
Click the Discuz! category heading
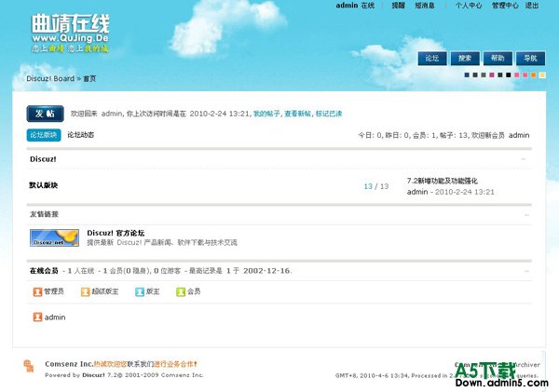[43, 159]
